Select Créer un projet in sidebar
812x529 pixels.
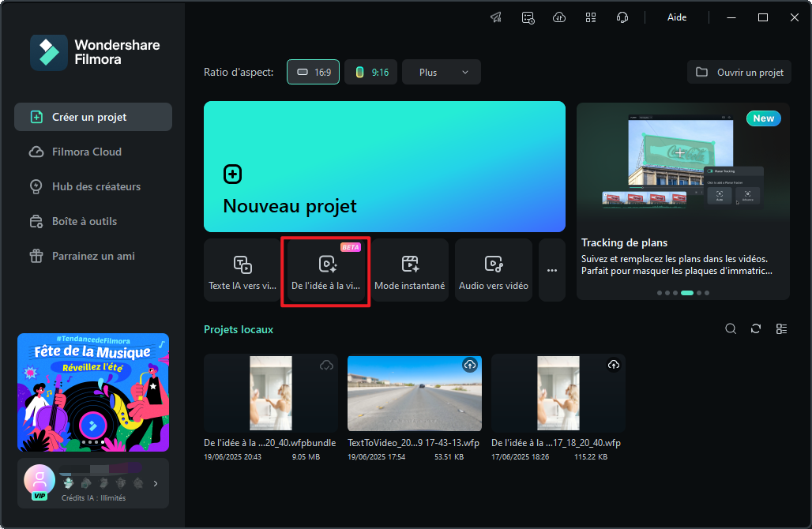pyautogui.click(x=93, y=117)
